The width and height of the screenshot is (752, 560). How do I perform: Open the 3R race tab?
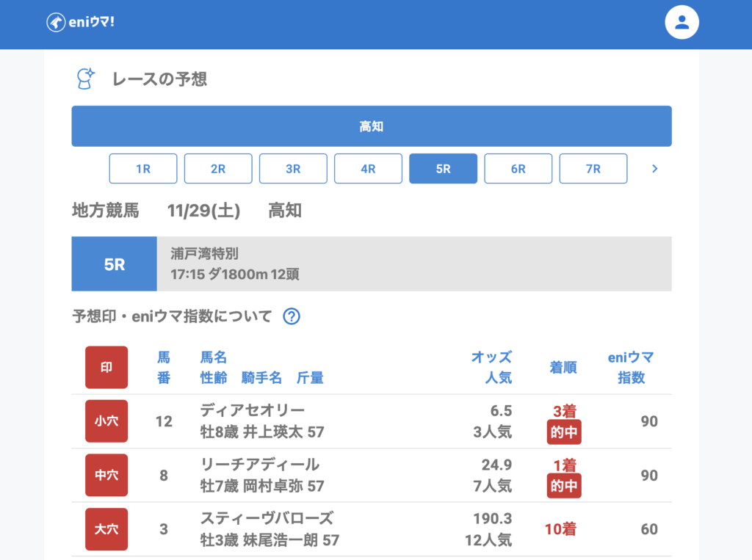coord(293,169)
